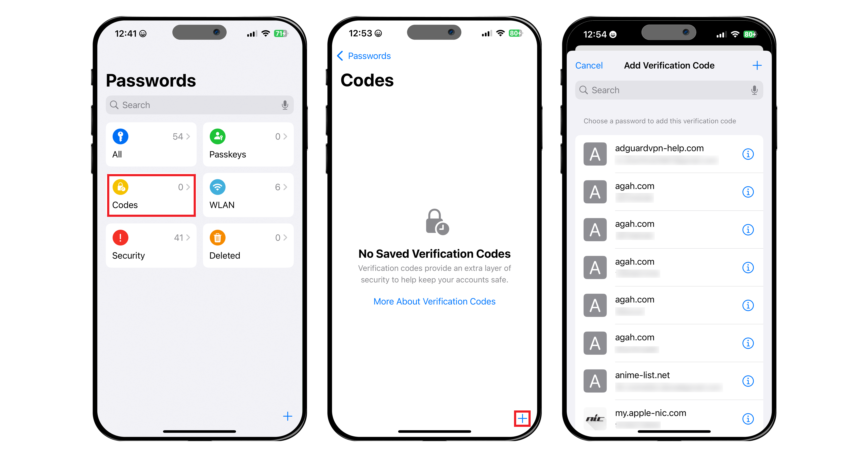Image resolution: width=868 pixels, height=457 pixels.
Task: Click the Codes category icon
Action: click(x=119, y=187)
